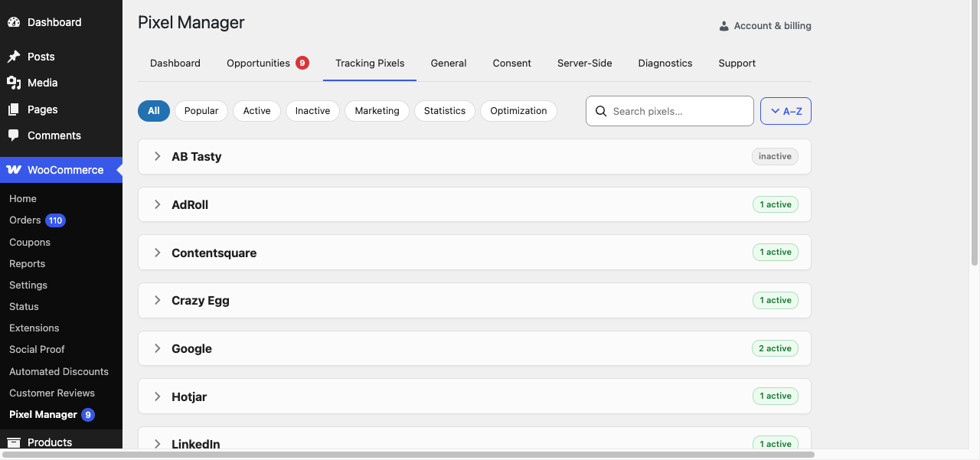This screenshot has width=980, height=460.
Task: Open the Customer Reviews link
Action: 52,393
